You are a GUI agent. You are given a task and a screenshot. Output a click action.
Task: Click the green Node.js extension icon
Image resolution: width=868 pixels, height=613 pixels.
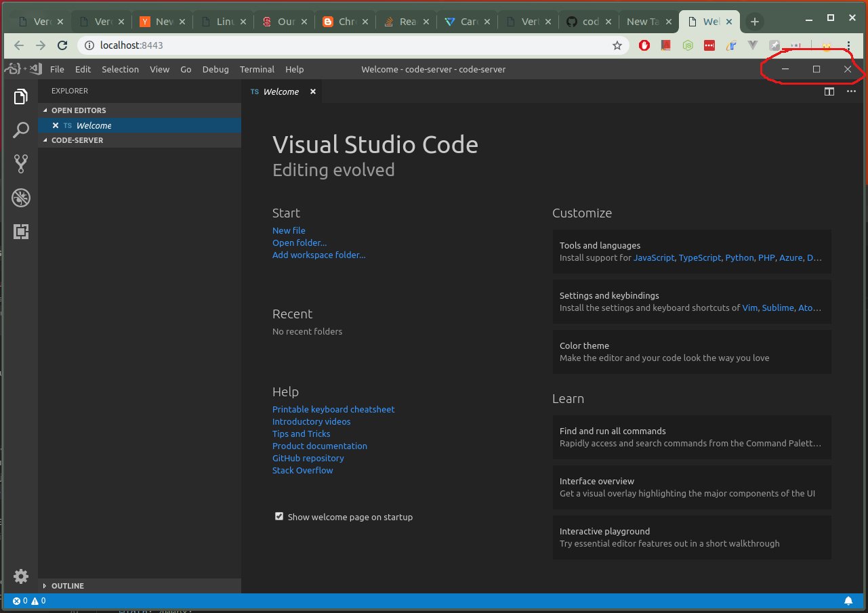688,45
